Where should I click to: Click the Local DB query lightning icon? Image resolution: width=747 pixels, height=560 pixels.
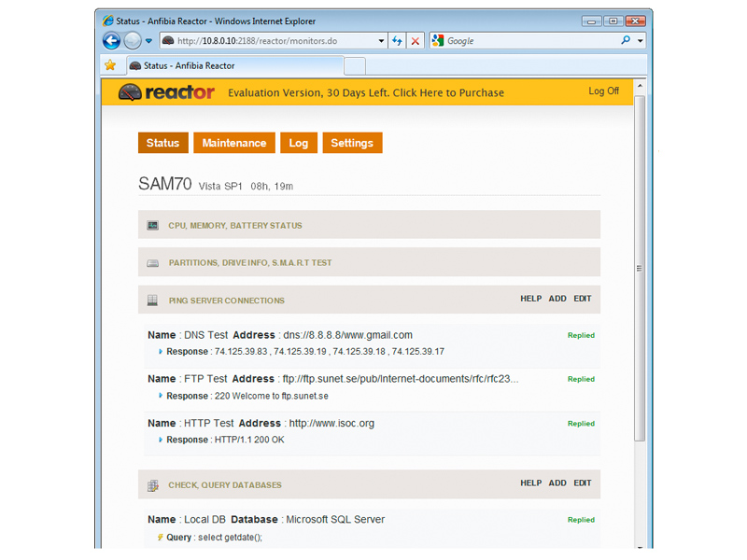[x=160, y=538]
